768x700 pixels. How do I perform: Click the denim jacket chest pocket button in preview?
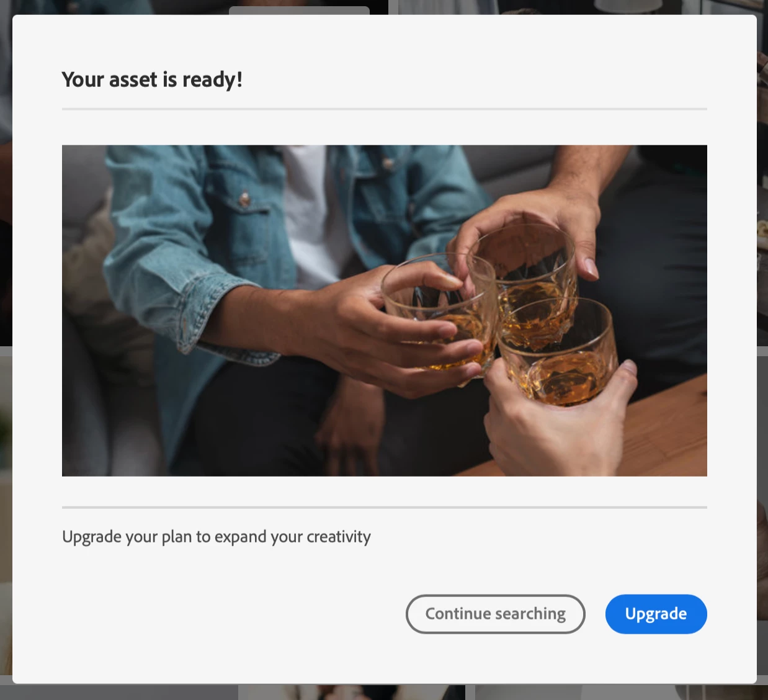click(245, 199)
